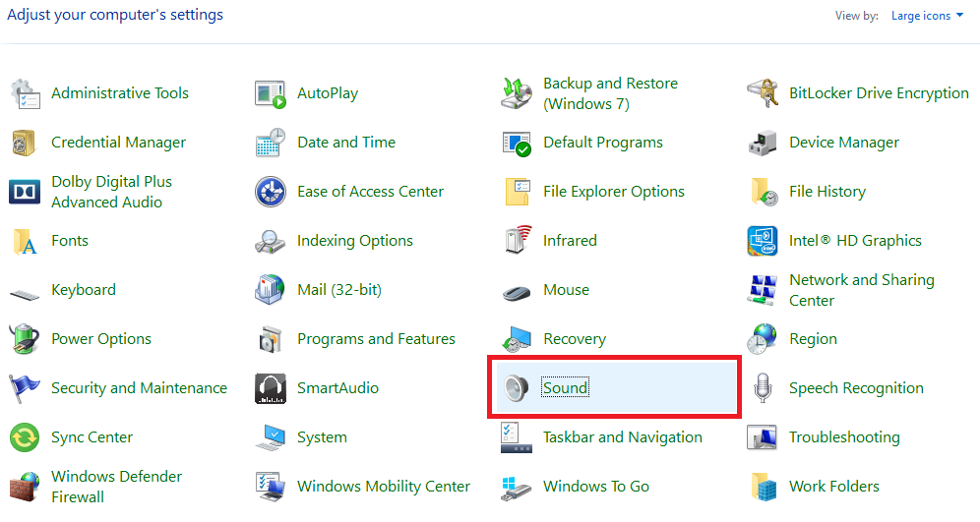Select the Troubleshooting link
The height and width of the screenshot is (522, 980).
click(x=844, y=437)
